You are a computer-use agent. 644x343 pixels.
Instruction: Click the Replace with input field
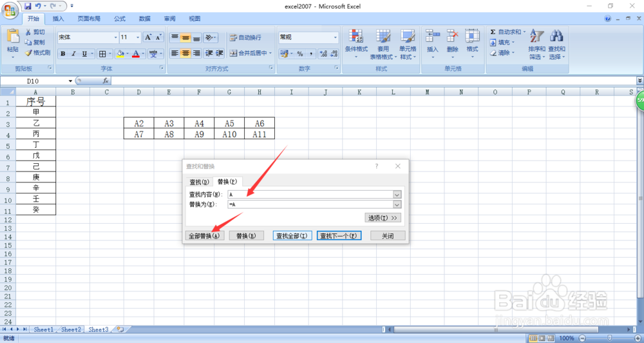(x=310, y=204)
